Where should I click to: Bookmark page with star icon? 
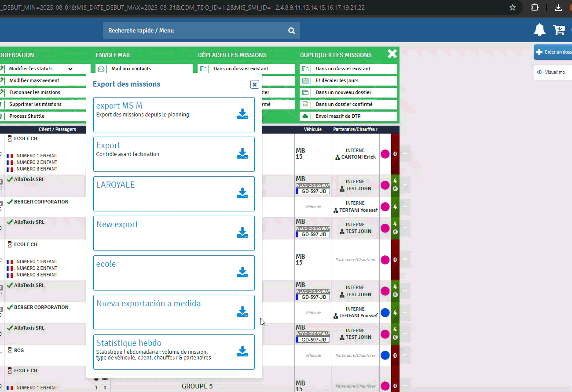point(513,7)
